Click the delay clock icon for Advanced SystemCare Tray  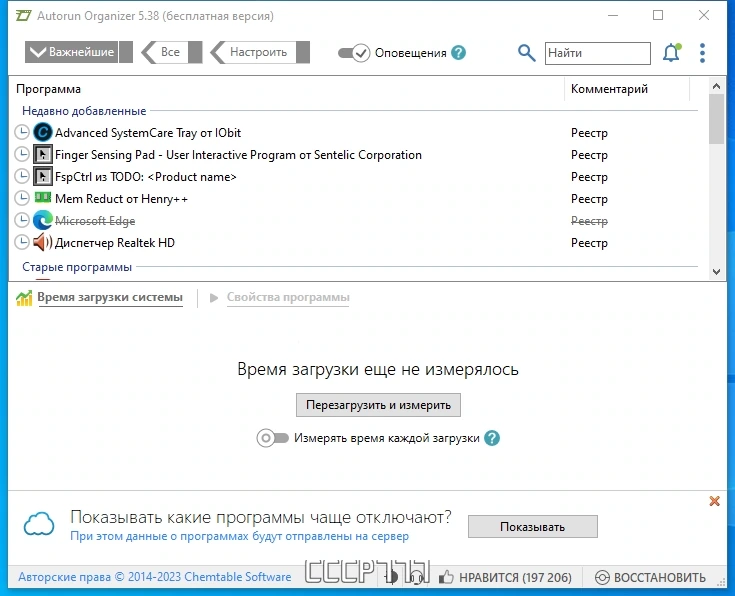pos(22,133)
